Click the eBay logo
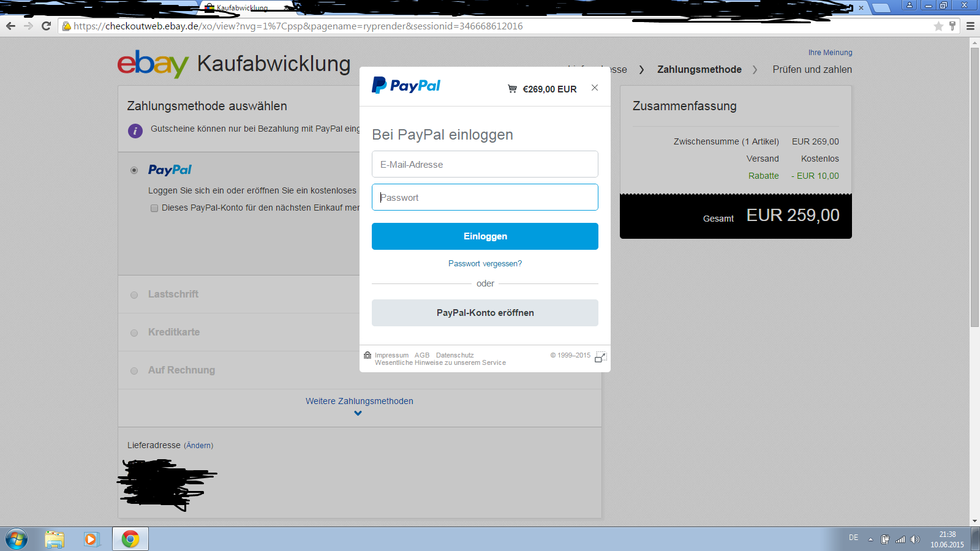This screenshot has width=980, height=551. click(x=153, y=64)
